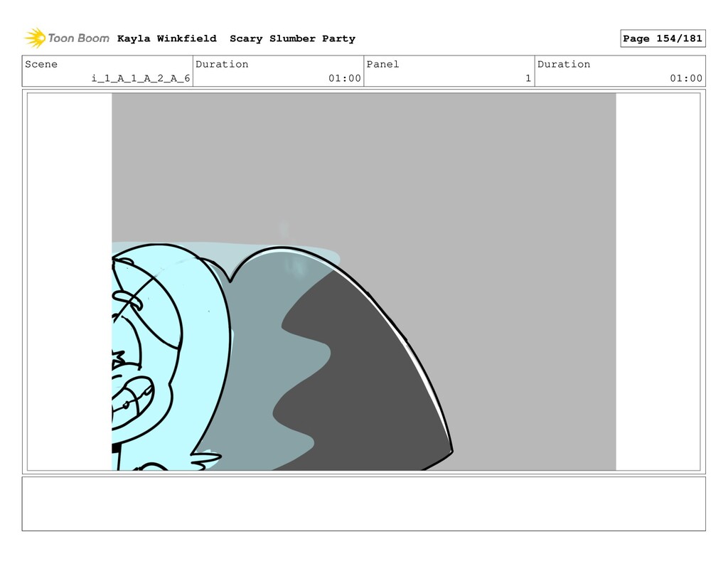Click the panel 'Duration' label at far right
The image size is (728, 564).
[564, 64]
